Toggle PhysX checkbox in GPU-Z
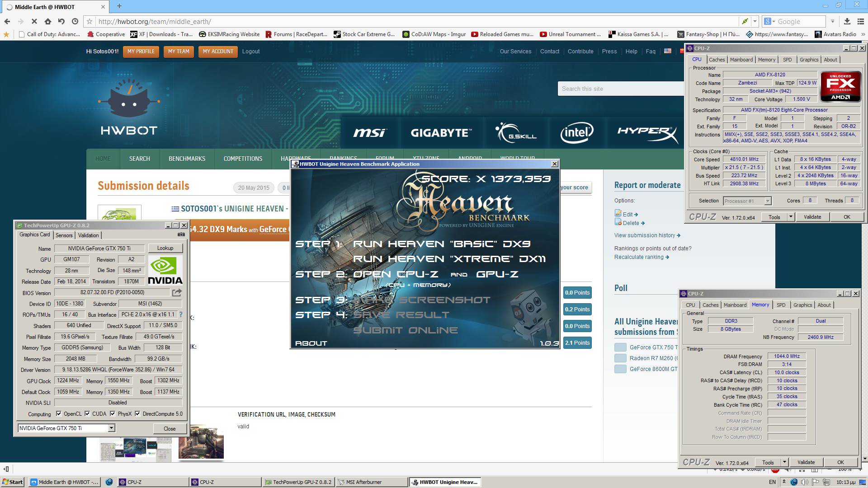Screen dimensions: 868x488 click(x=113, y=413)
